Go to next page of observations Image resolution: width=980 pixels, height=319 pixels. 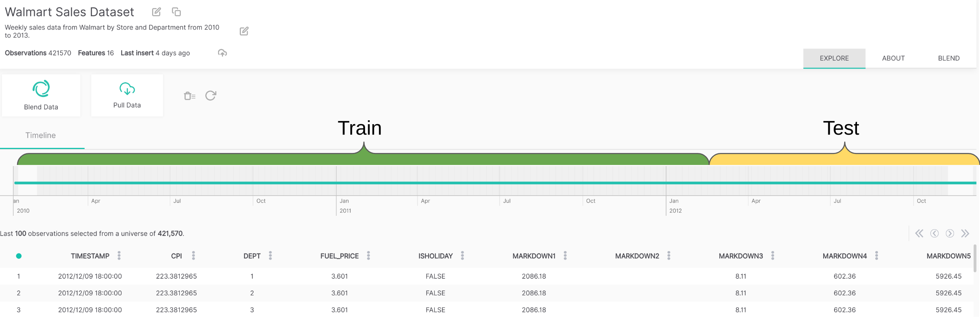(x=950, y=233)
